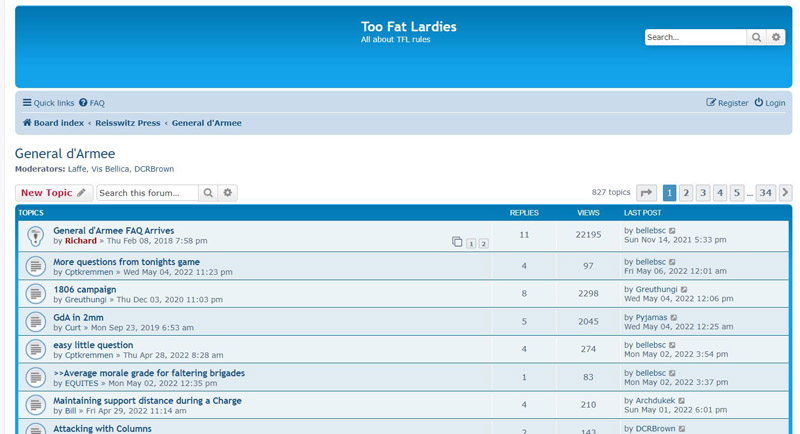800x434 pixels.
Task: Click the jump-to-page arrow icon
Action: coord(647,193)
